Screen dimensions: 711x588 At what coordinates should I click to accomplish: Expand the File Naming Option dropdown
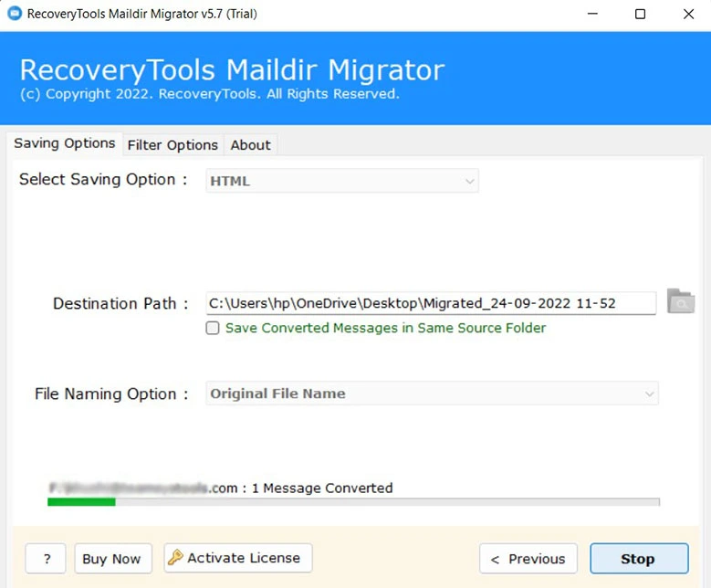click(432, 394)
